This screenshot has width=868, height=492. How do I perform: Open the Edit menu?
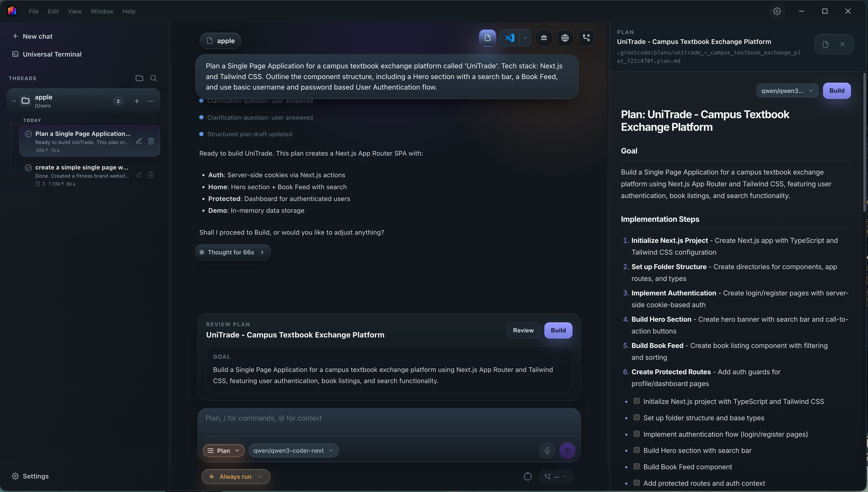(53, 11)
